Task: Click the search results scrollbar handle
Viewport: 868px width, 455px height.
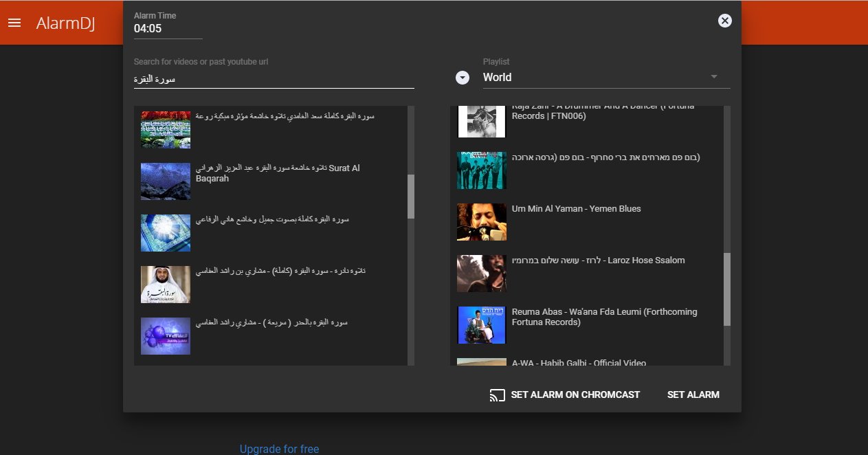Action: pyautogui.click(x=411, y=197)
